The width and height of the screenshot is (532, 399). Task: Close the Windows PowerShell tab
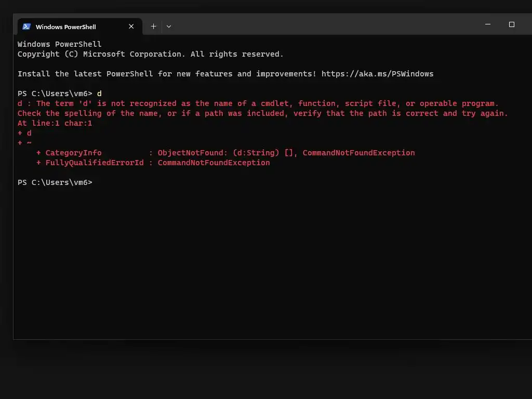pos(131,26)
